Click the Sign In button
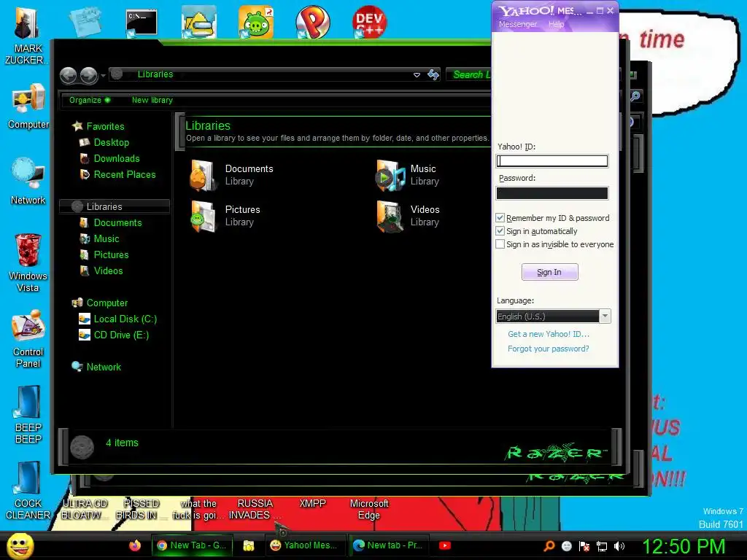Viewport: 747px width, 560px height. tap(549, 272)
